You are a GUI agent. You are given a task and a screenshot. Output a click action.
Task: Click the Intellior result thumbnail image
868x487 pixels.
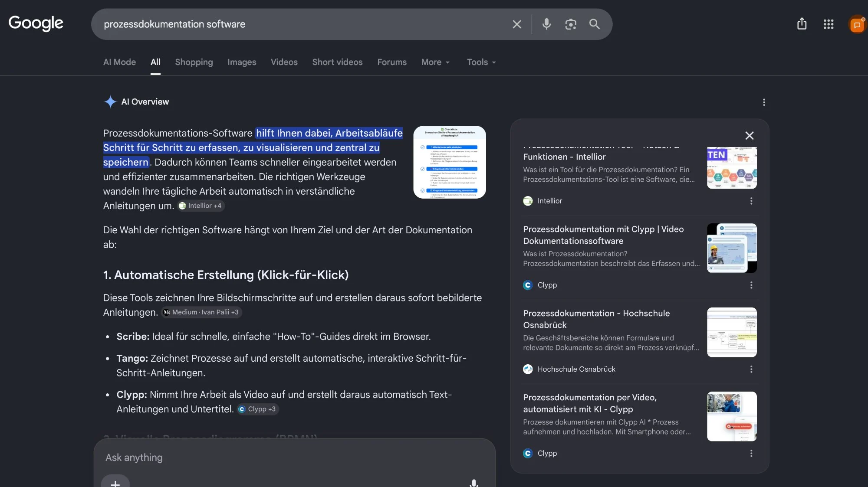click(x=732, y=168)
